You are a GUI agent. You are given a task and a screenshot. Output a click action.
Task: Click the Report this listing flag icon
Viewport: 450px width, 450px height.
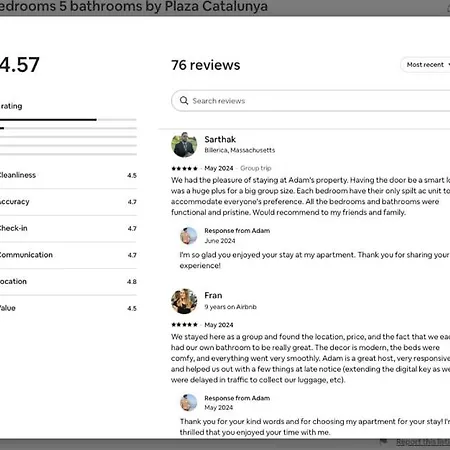[x=383, y=442]
